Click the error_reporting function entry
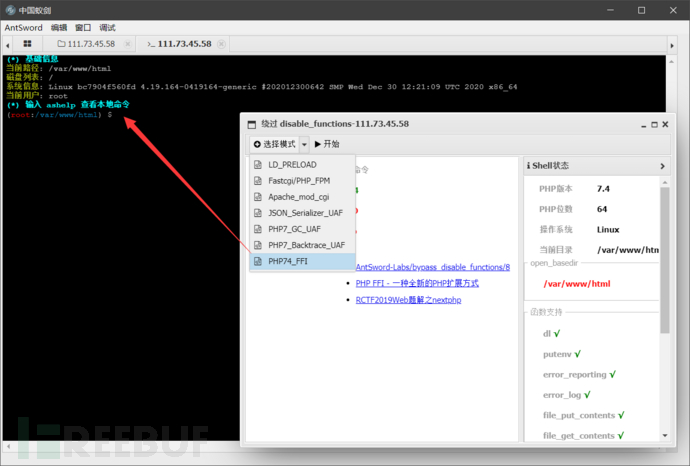This screenshot has width=690, height=466. (579, 374)
